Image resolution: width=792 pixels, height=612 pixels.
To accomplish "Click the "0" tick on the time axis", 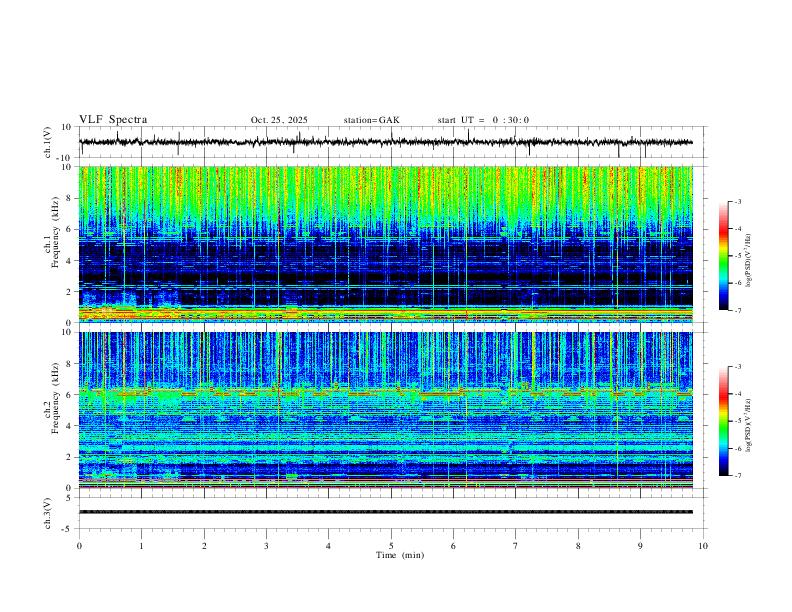I will [79, 546].
